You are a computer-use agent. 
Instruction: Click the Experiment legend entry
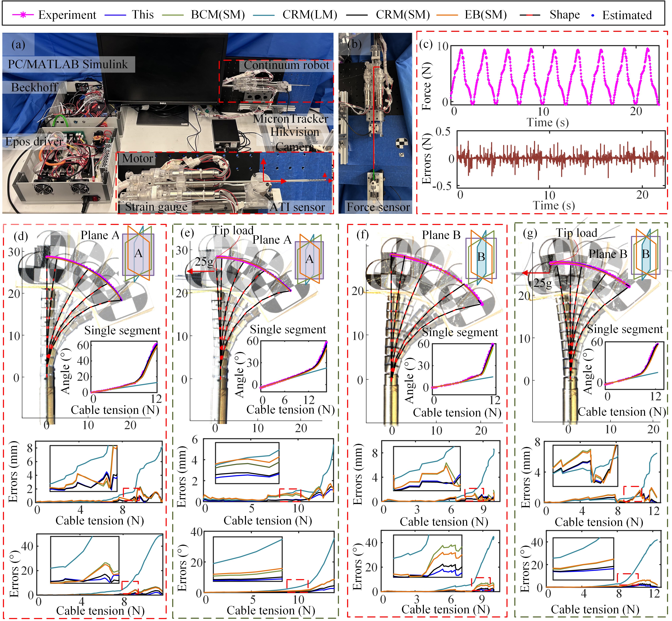click(54, 15)
